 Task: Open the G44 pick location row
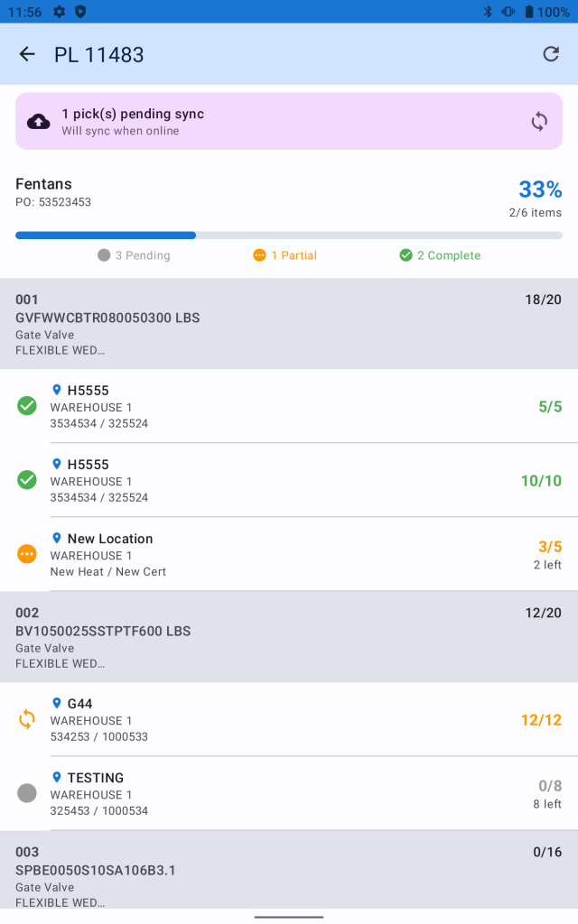point(289,719)
